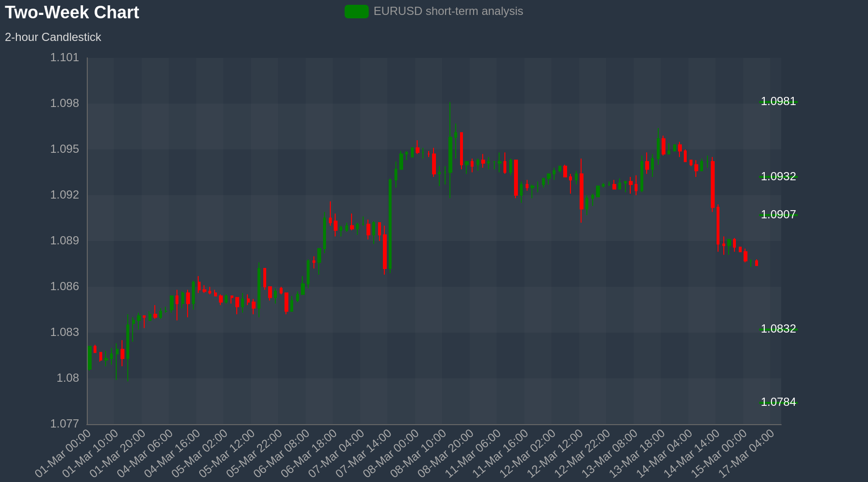Select the 1.0932 price level marker
This screenshot has height=482, width=868.
pos(778,177)
